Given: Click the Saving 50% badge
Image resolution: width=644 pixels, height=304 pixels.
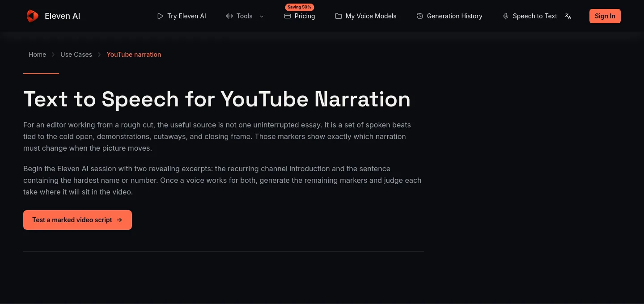Looking at the screenshot, I should (300, 7).
